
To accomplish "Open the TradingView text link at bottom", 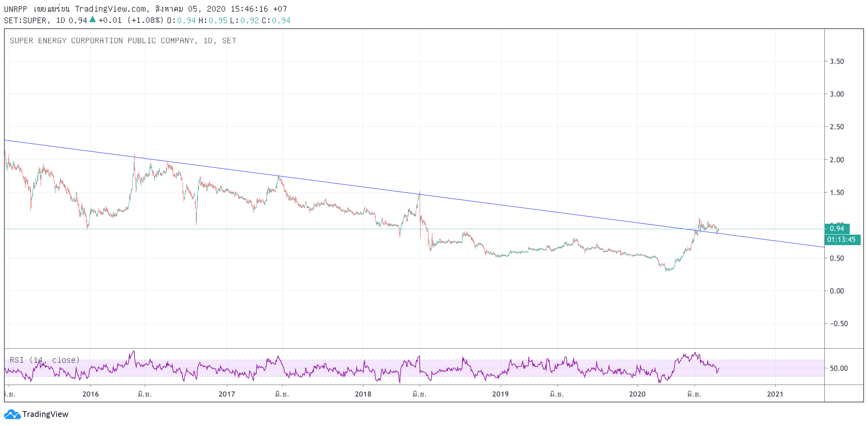I will point(45,414).
